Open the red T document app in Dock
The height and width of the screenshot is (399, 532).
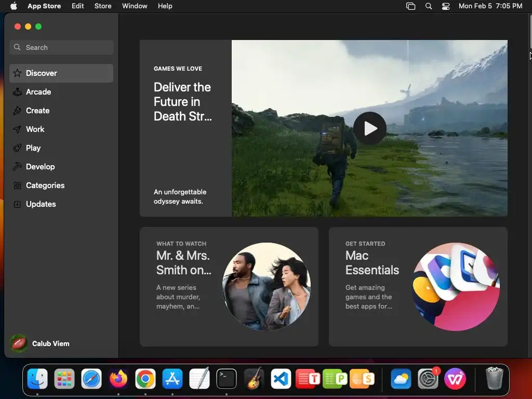click(308, 379)
